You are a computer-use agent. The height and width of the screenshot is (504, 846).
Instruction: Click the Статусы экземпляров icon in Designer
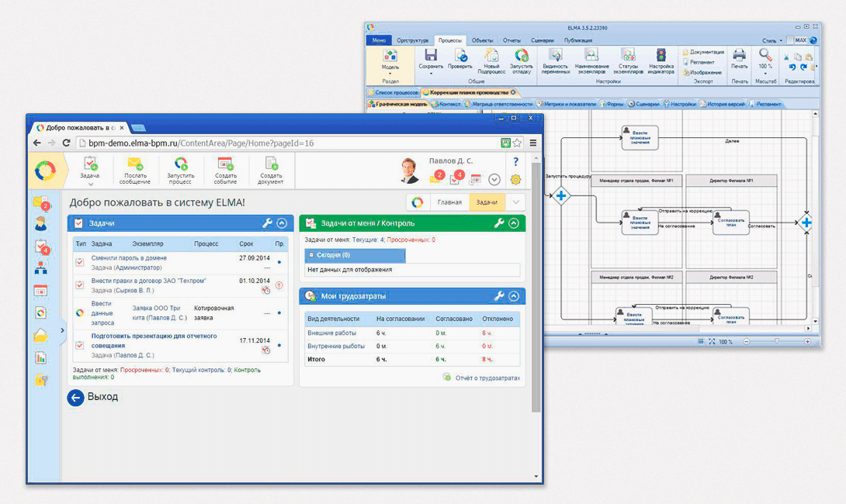627,55
